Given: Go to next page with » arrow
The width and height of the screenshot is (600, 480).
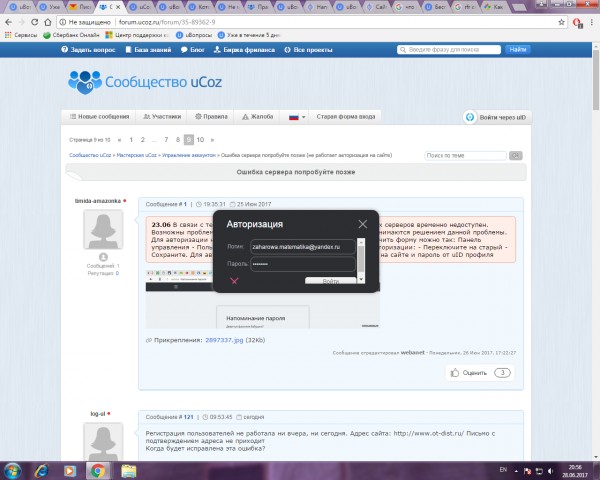Looking at the screenshot, I should tap(212, 140).
